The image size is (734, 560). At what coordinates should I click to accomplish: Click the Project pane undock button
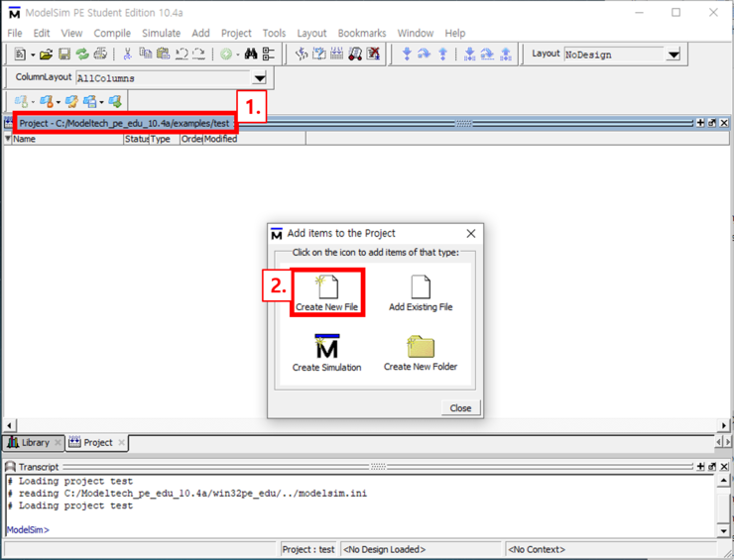point(712,123)
